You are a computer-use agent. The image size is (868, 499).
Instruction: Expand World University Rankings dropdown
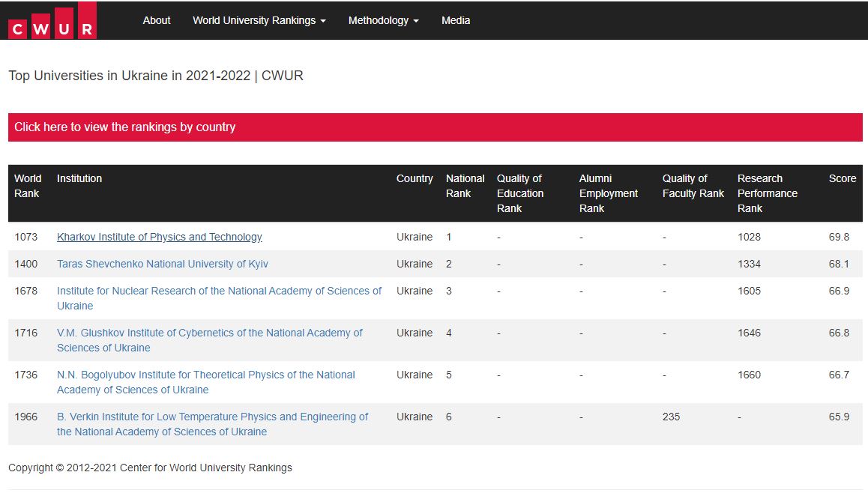tap(259, 20)
